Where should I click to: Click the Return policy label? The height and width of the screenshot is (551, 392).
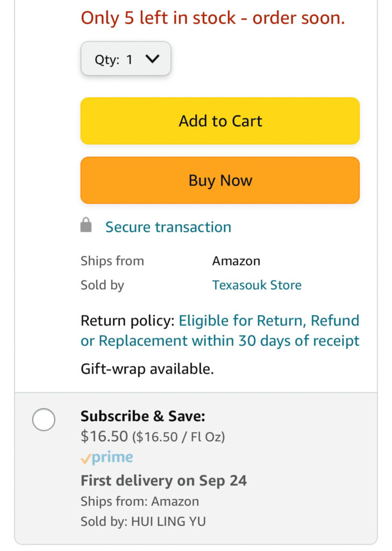coord(127,321)
